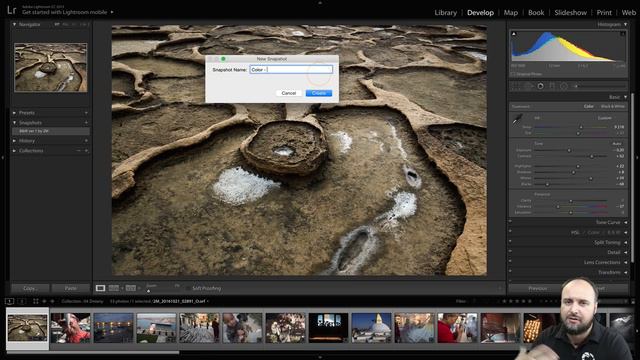Click the plus icon in Collections header
The height and width of the screenshot is (360, 640).
point(86,151)
